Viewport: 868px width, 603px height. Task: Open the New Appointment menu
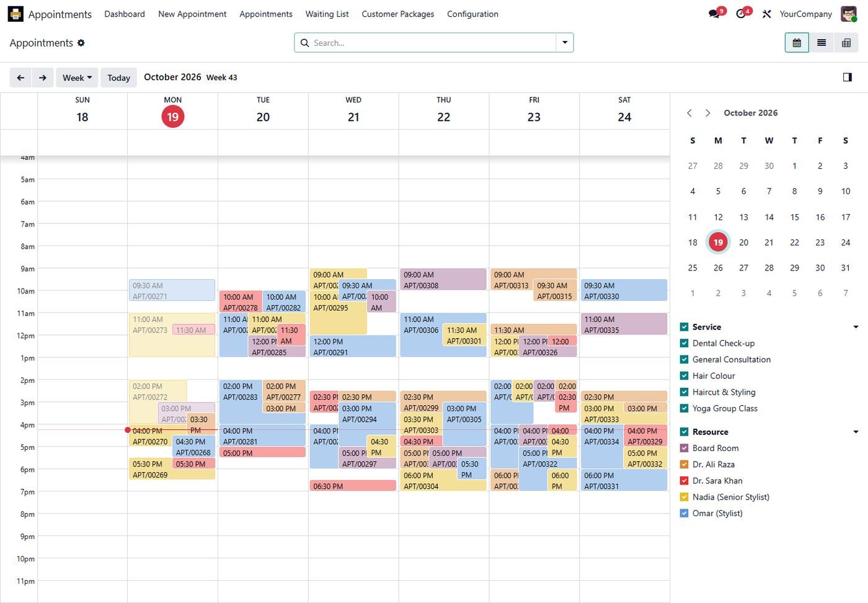(x=192, y=14)
